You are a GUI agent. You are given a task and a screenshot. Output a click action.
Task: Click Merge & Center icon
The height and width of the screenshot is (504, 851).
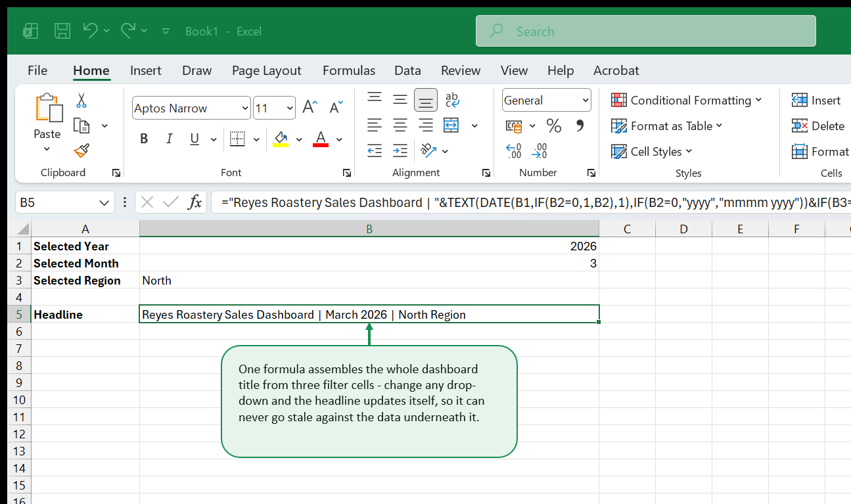point(451,125)
